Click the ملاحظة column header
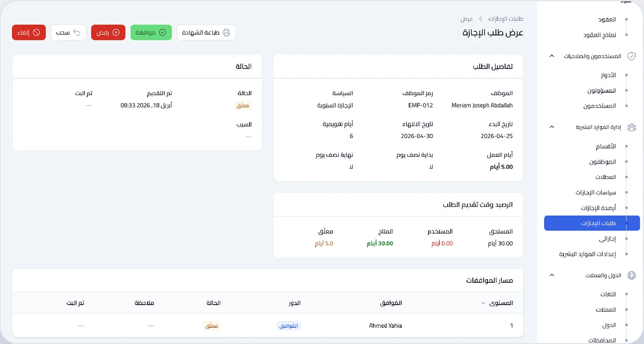Screen dimensions: 644x344 [144, 303]
